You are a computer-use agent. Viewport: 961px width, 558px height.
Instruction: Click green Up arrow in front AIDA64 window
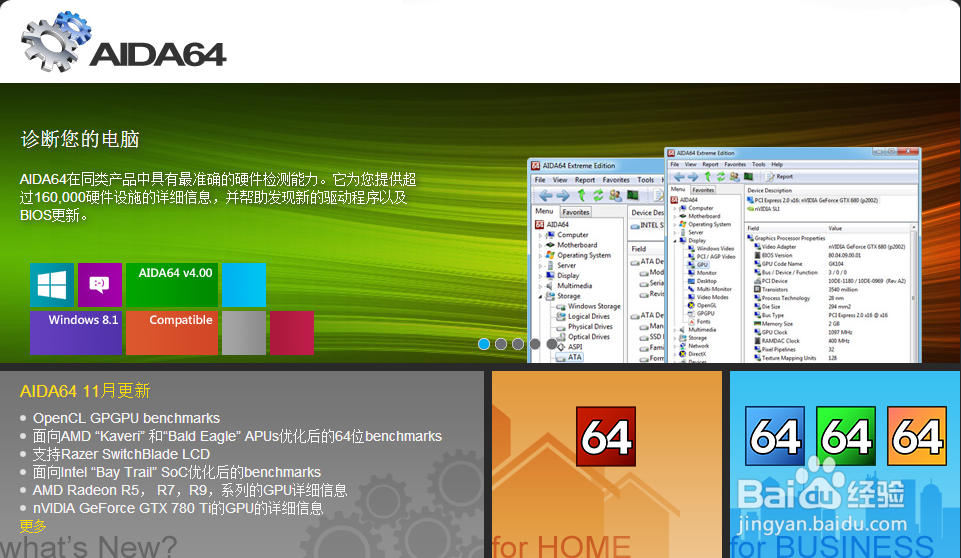point(708,177)
